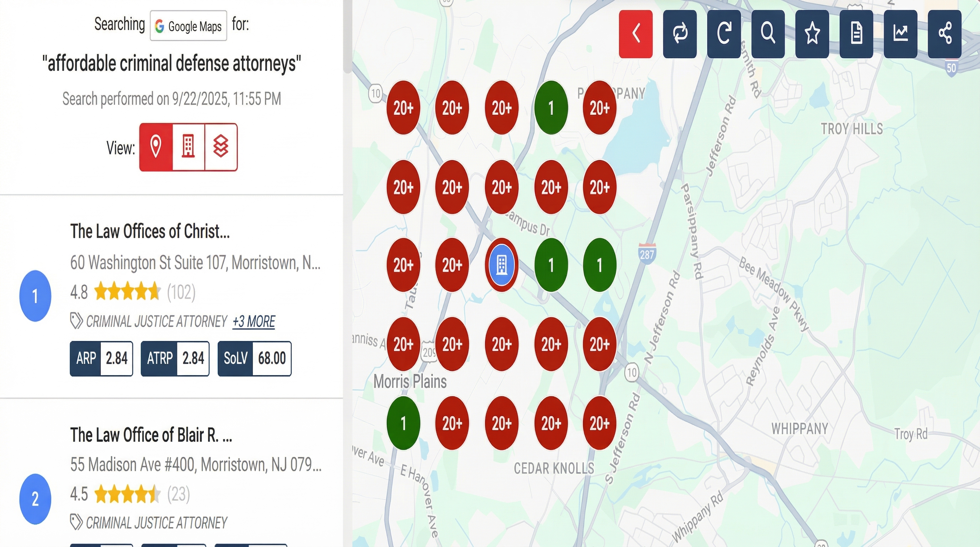Favorite this scan with the star icon

[812, 33]
